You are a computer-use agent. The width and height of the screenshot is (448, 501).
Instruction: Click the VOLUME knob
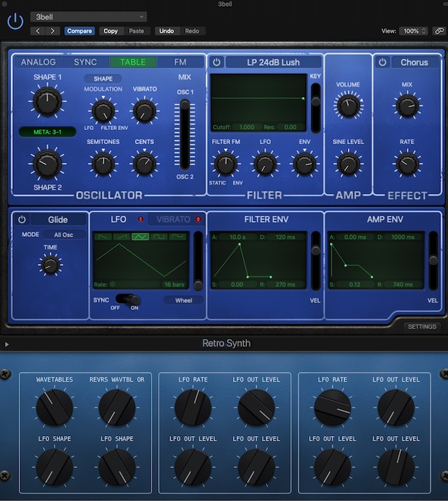(348, 106)
